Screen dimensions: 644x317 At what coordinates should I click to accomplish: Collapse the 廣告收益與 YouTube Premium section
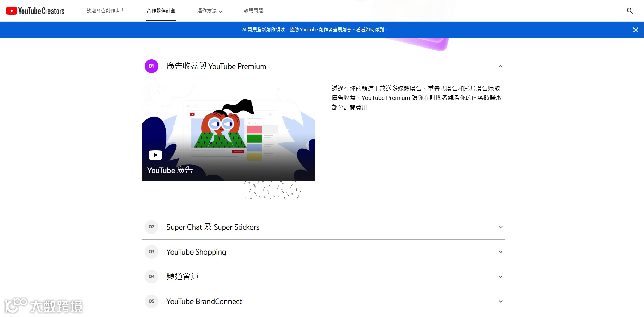tap(501, 66)
